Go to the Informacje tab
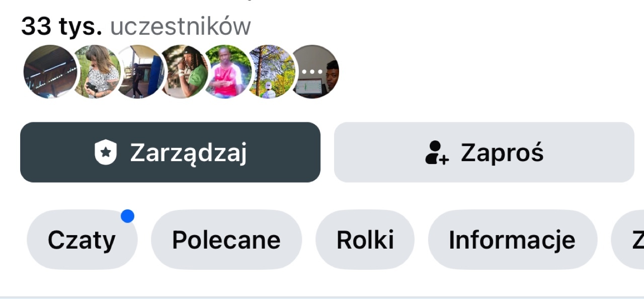Image resolution: width=644 pixels, height=299 pixels. (x=512, y=240)
